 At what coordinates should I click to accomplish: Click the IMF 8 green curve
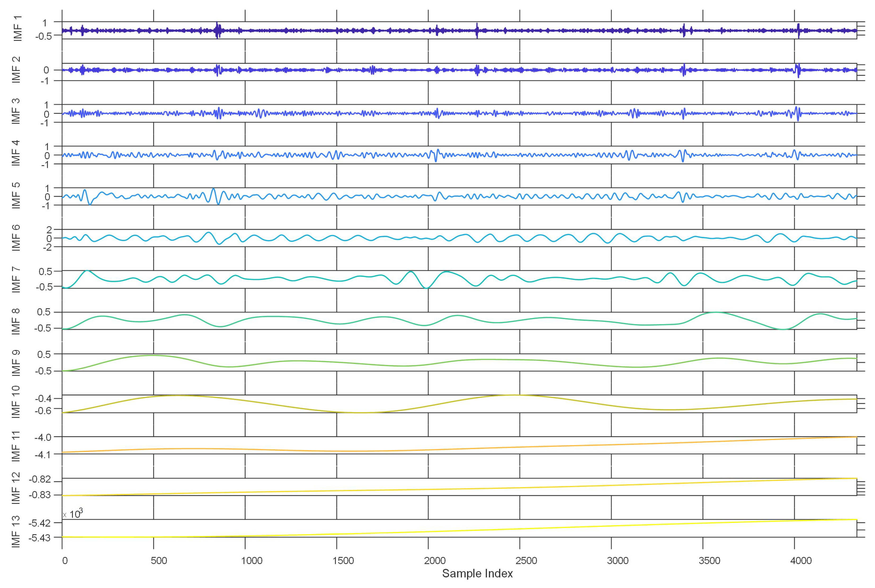point(459,321)
